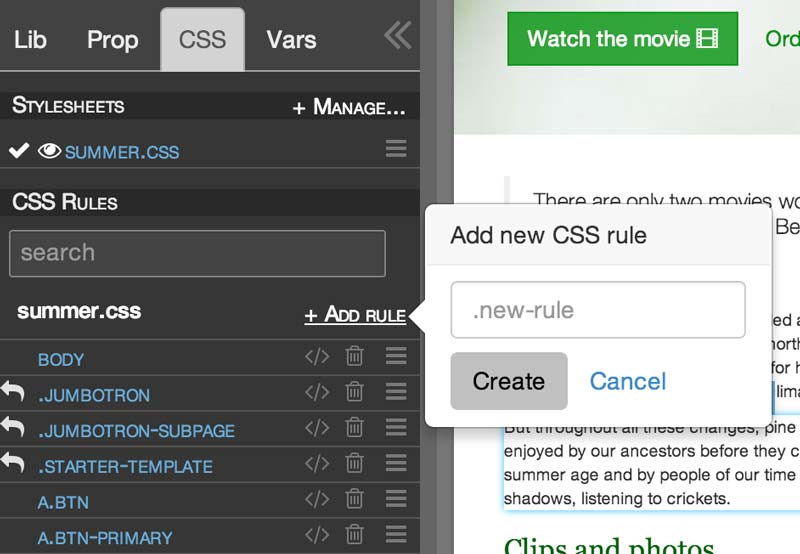Click paragraph text 'shadows, listening to crickets.'

[617, 498]
